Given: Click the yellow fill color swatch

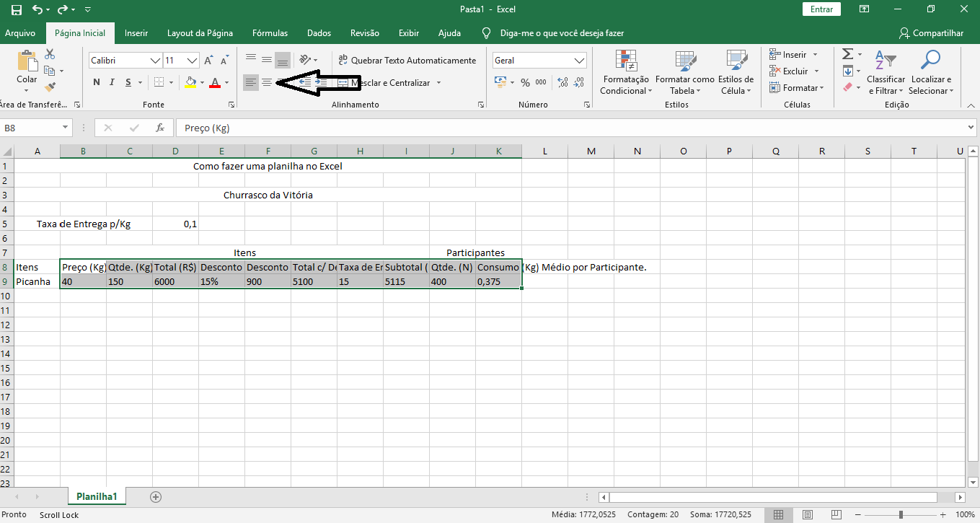Looking at the screenshot, I should pos(190,82).
